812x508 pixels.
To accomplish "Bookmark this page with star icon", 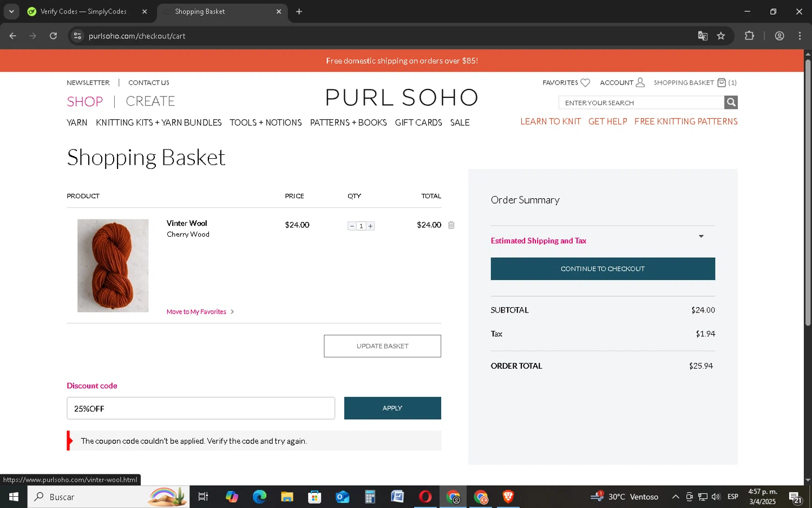I will [721, 36].
